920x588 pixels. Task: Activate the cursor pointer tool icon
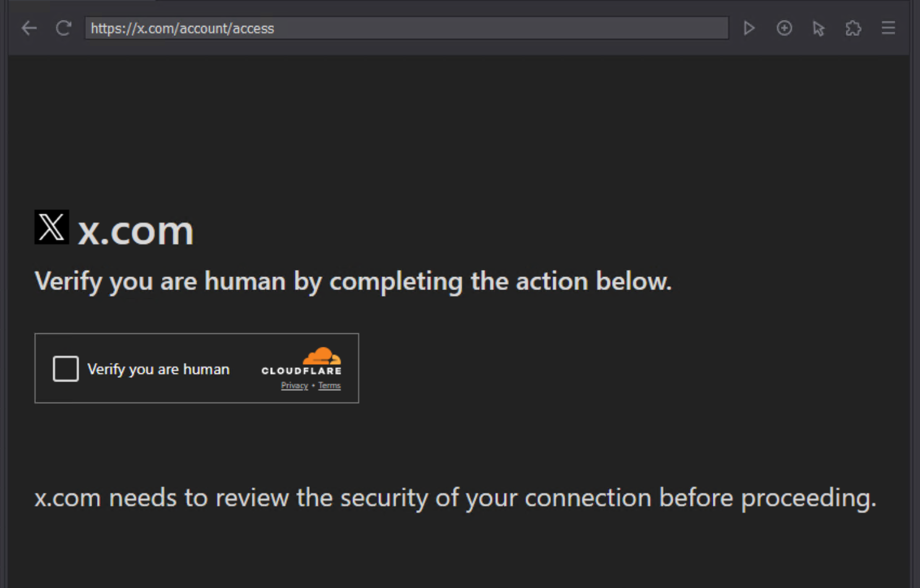pos(819,28)
